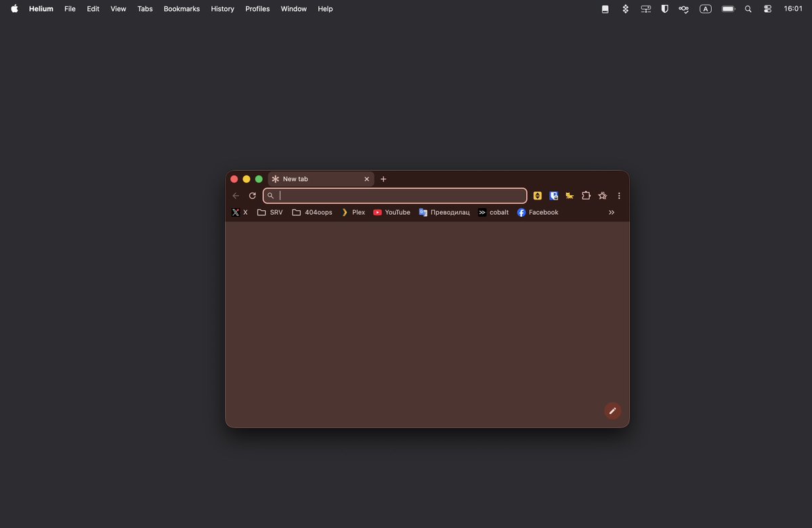
Task: Open Control Center in menu bar
Action: 767,9
